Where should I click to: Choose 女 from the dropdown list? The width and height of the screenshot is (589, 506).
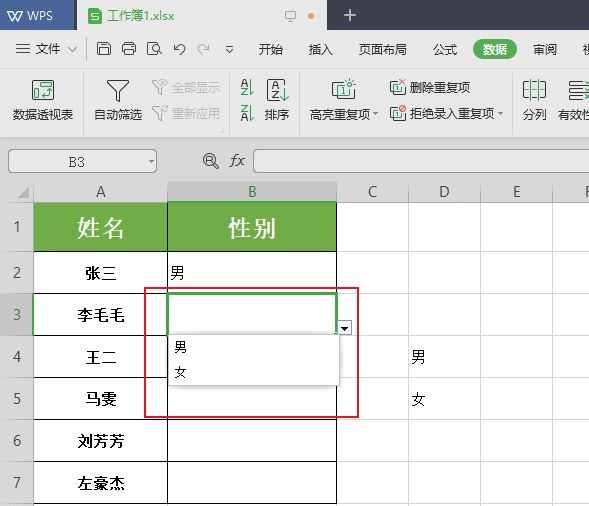[254, 372]
